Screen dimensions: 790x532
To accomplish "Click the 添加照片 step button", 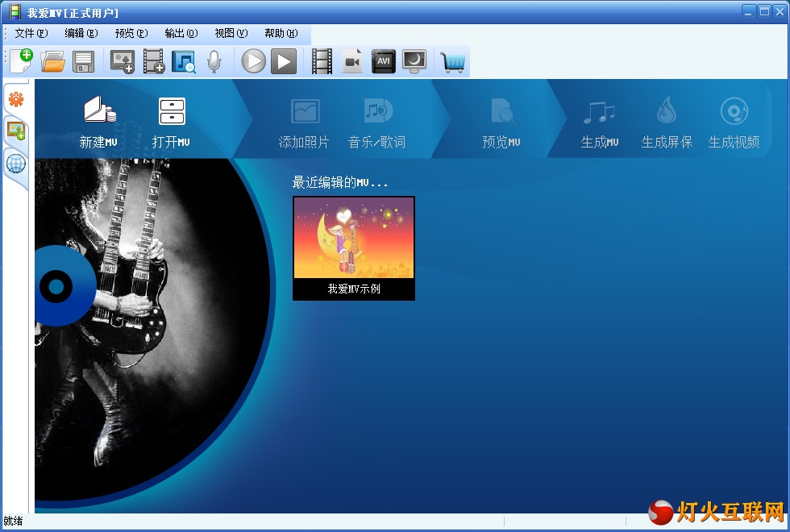I will coord(304,122).
